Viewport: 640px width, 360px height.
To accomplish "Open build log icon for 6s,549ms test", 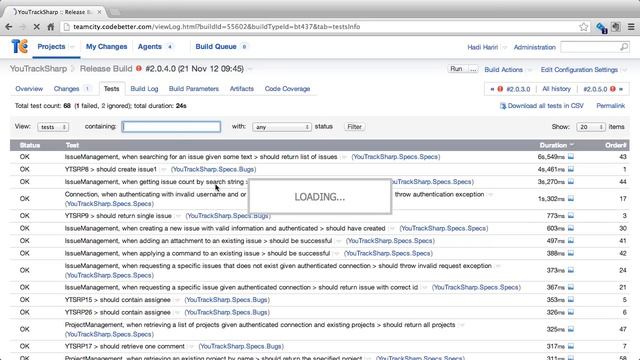I will (571, 157).
